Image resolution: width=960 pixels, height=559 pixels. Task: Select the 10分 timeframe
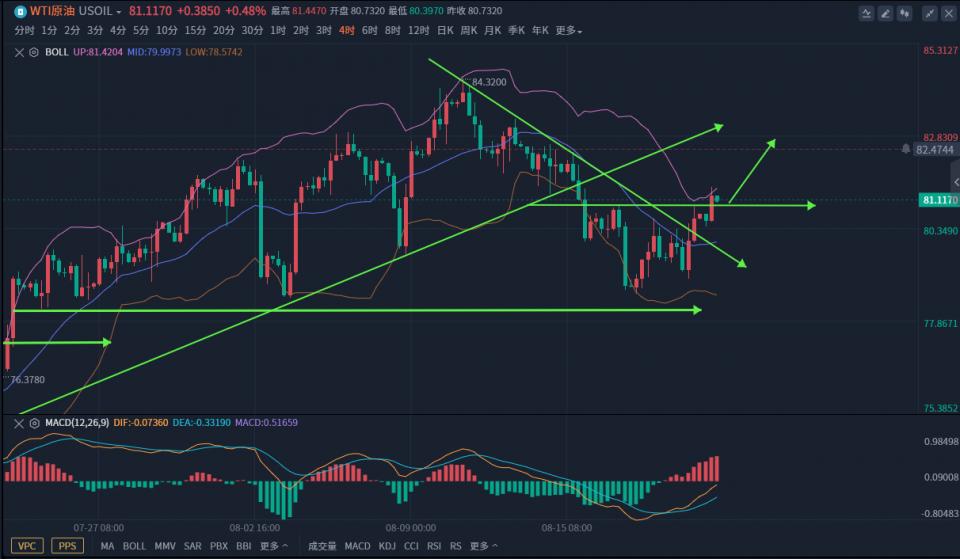pyautogui.click(x=167, y=31)
